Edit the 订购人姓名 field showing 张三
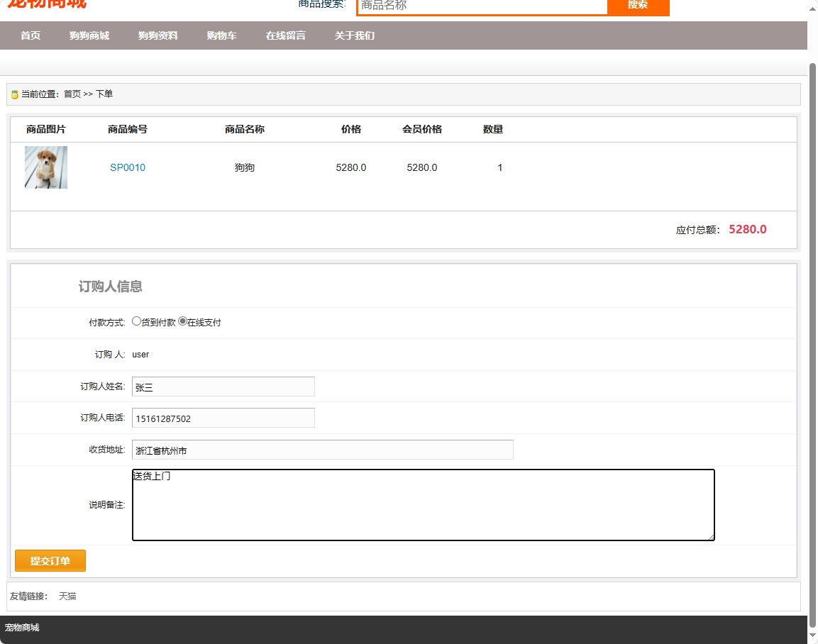 (222, 386)
